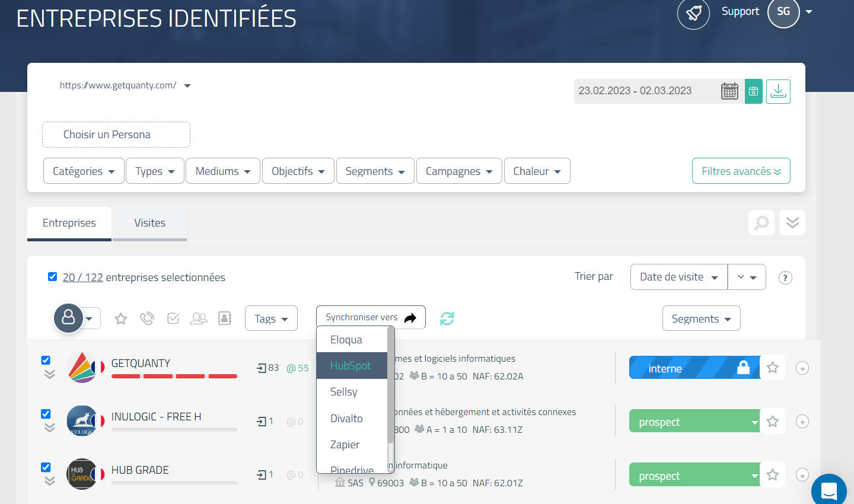This screenshot has height=504, width=854.
Task: Select Zapier from sync menu
Action: pyautogui.click(x=352, y=445)
